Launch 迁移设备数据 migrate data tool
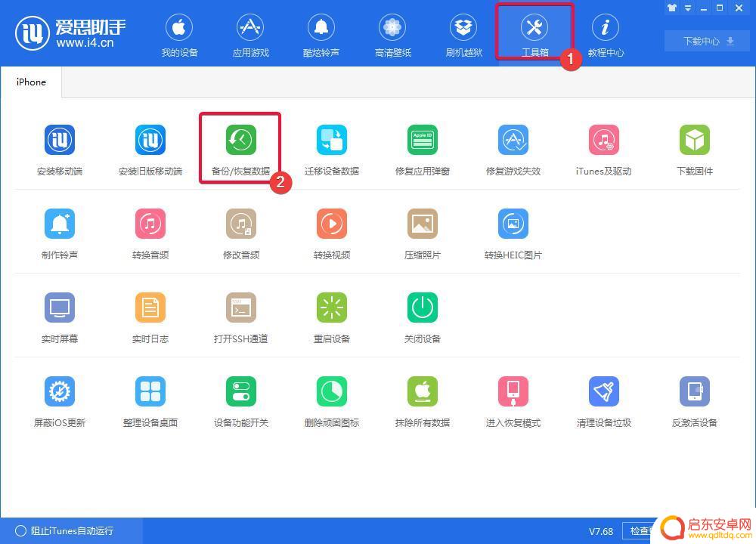Screen dimensions: 756x544 click(332, 150)
